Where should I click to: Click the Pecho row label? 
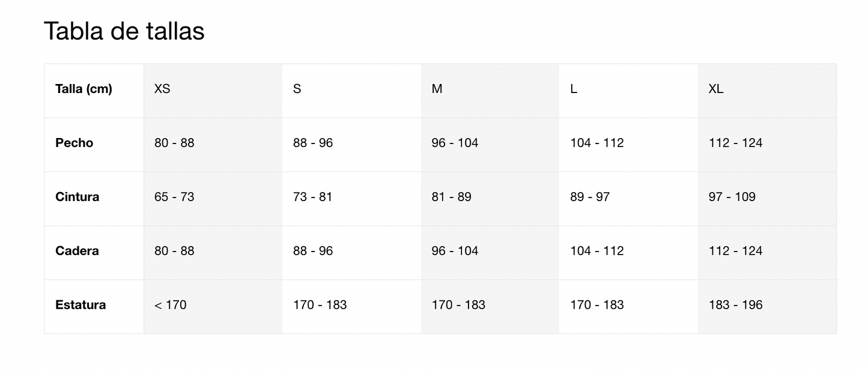coord(74,143)
